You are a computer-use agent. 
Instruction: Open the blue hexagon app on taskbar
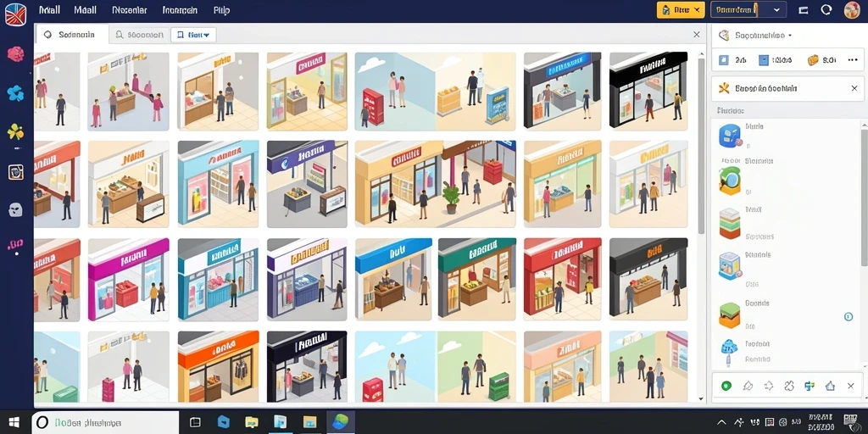point(223,422)
